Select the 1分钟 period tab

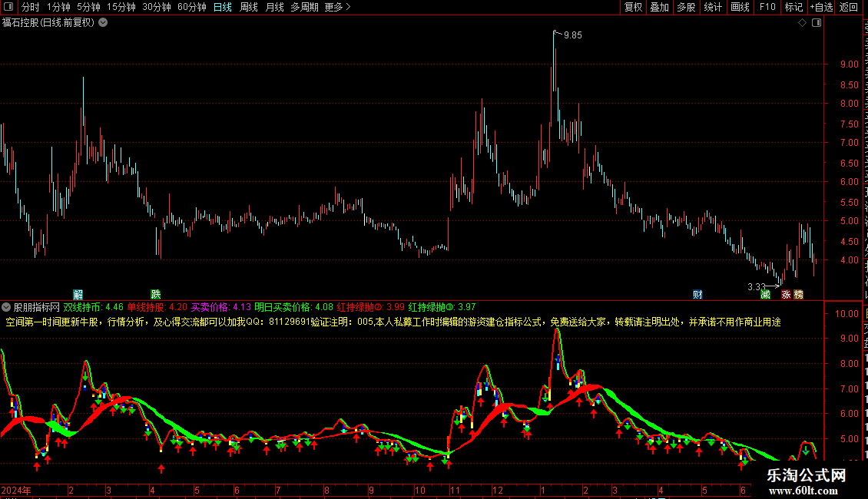pos(58,7)
